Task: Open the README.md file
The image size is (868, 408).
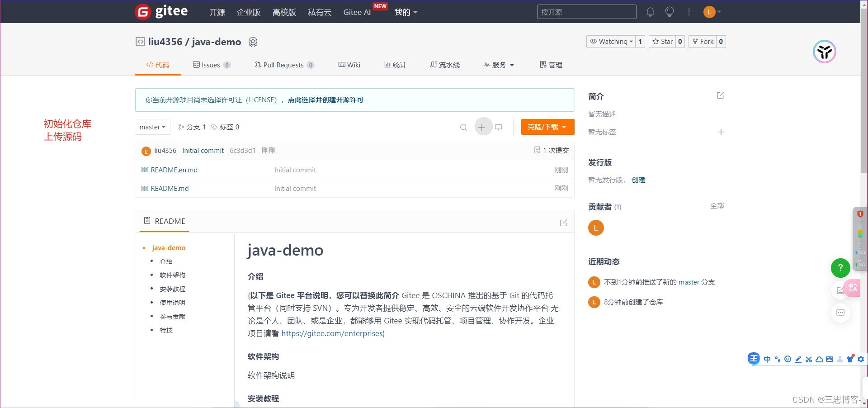Action: pyautogui.click(x=170, y=189)
